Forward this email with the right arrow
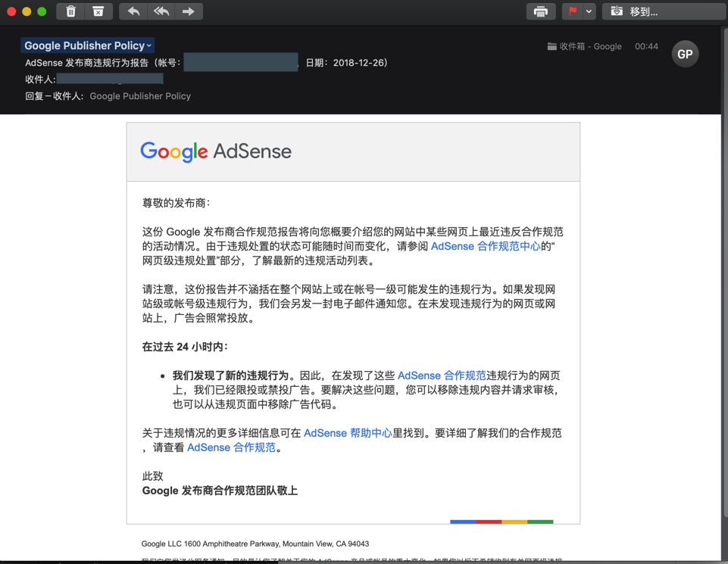Viewport: 728px width, 564px height. (189, 11)
